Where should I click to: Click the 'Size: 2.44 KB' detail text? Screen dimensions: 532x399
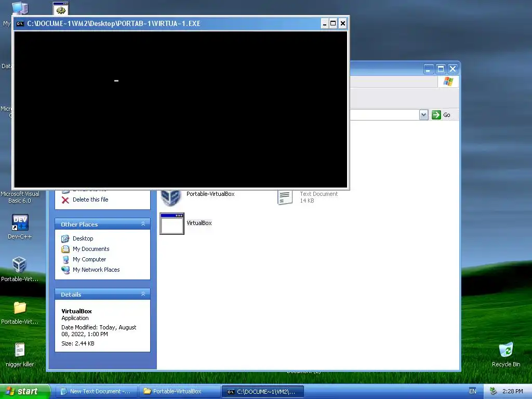pyautogui.click(x=78, y=343)
